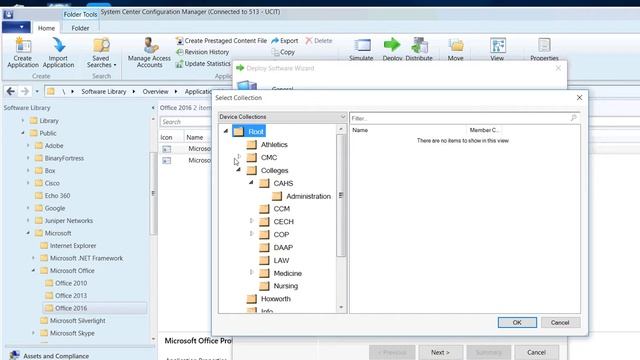Screen dimensions: 640x360
Task: Select the Juniper Networks folder
Action: pos(64,221)
